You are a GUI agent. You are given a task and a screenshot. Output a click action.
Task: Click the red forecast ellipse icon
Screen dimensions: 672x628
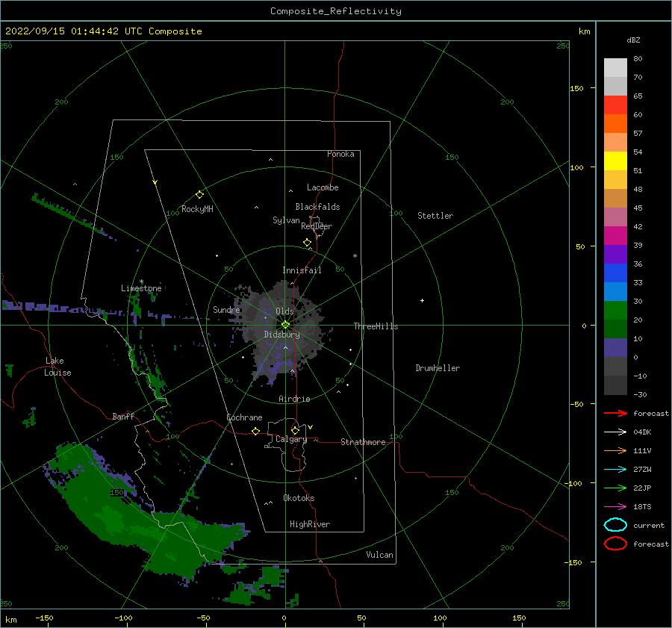[x=615, y=544]
